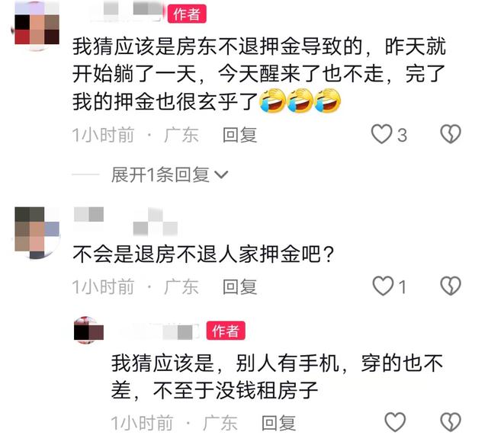The height and width of the screenshot is (448, 488).
Task: Reply to the first author comment
Action: click(x=239, y=136)
